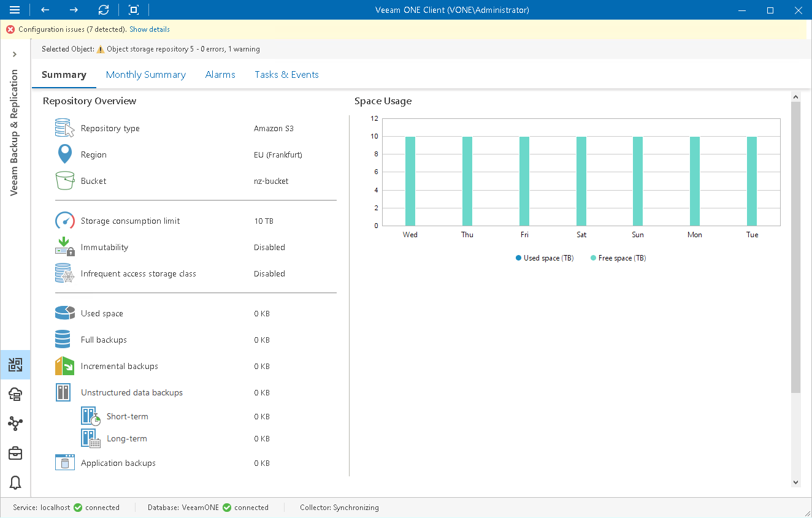This screenshot has height=518, width=812.
Task: Open the Alarms bell icon
Action: pos(15,482)
